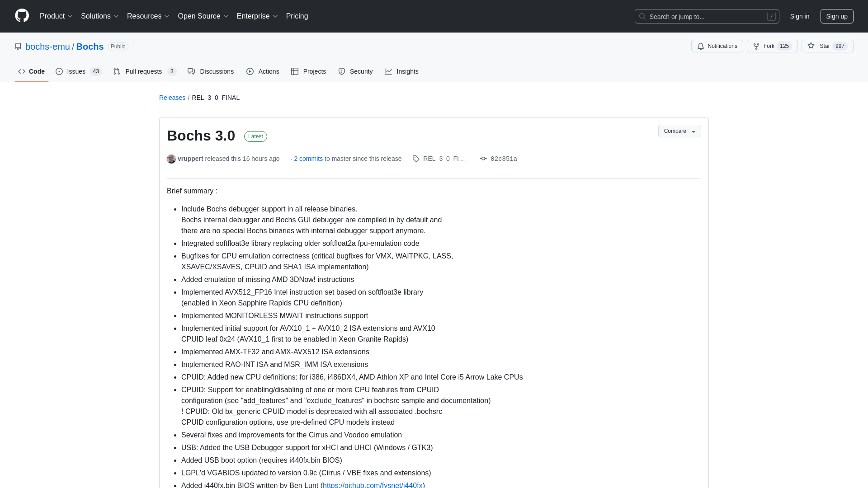The height and width of the screenshot is (488, 868).
Task: Expand the Product menu
Action: [x=56, y=16]
